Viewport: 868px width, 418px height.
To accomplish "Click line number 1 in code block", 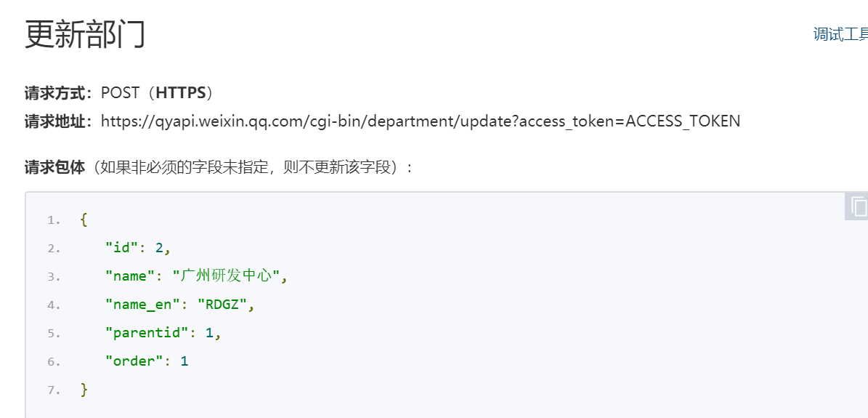I will click(54, 220).
